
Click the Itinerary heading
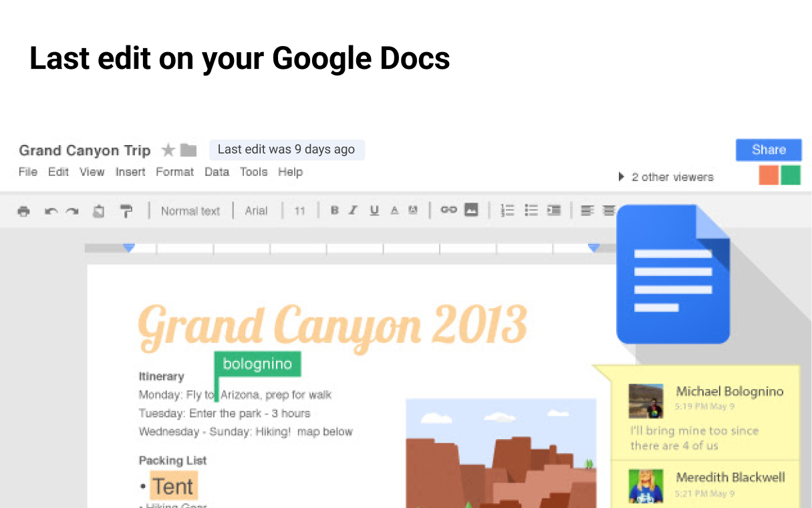pos(161,376)
